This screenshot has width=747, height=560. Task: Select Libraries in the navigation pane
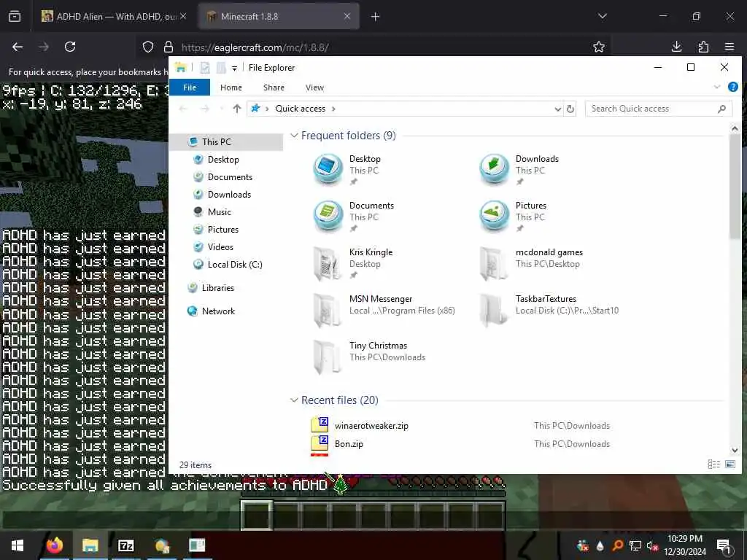[217, 287]
